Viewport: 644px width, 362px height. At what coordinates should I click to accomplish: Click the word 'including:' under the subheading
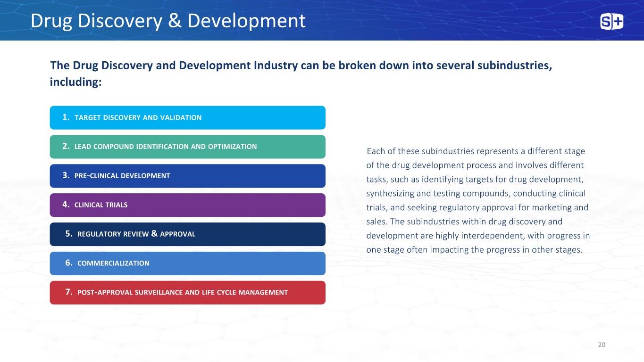coord(75,82)
